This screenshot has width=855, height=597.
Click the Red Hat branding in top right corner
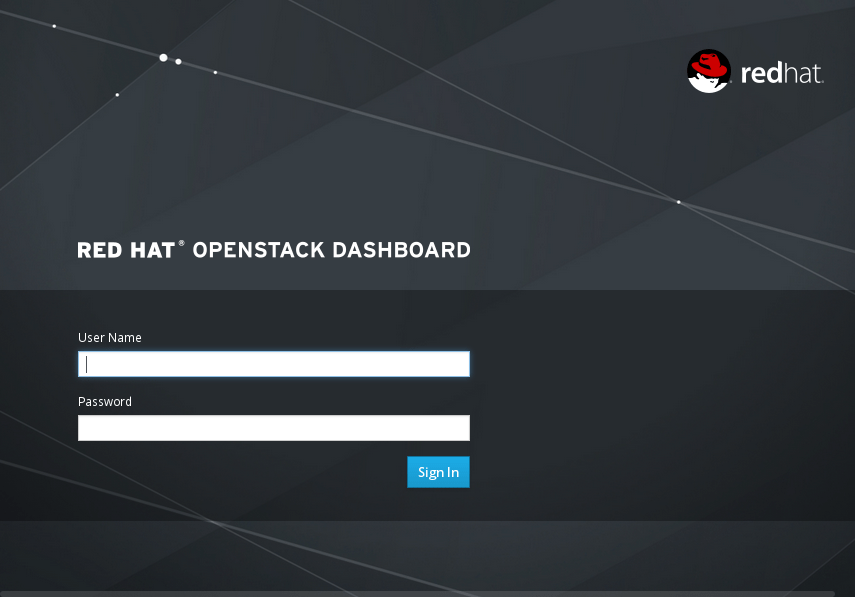tap(755, 70)
